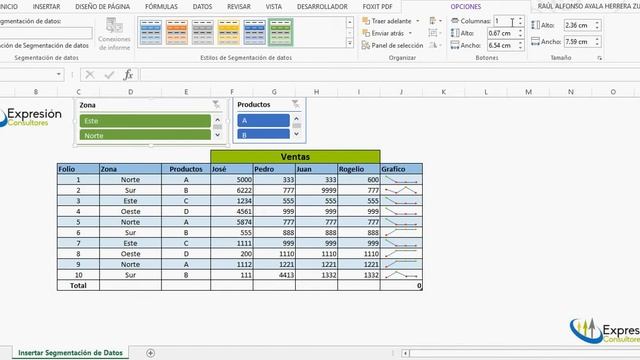Click Botones Alto field 0.67 cm

pos(502,33)
